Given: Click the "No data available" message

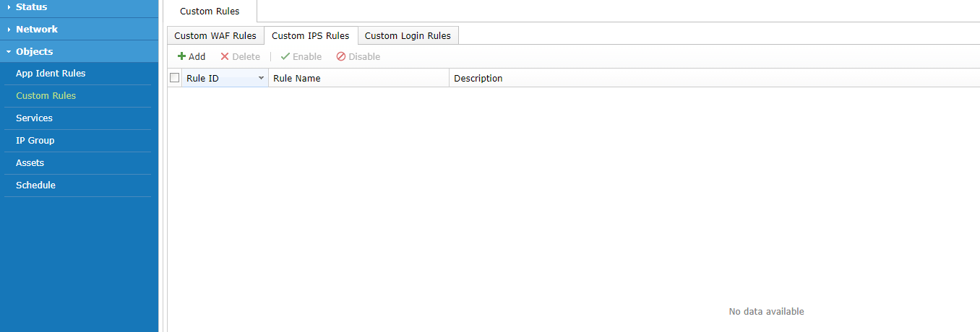Looking at the screenshot, I should [x=766, y=312].
